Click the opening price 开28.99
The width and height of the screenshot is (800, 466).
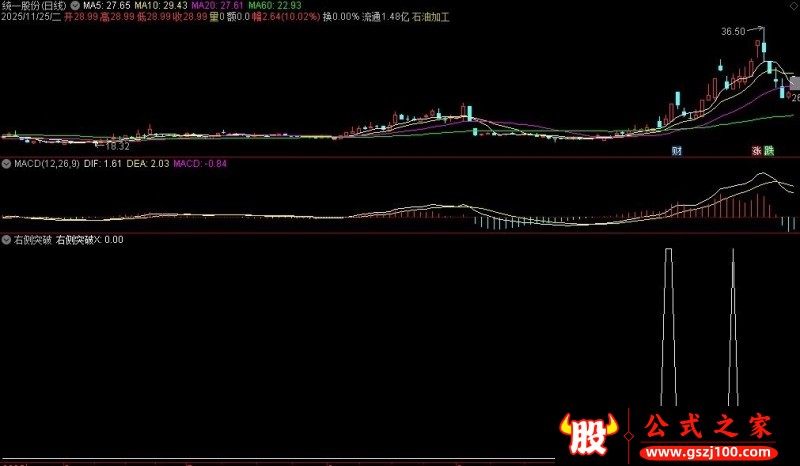(x=81, y=17)
